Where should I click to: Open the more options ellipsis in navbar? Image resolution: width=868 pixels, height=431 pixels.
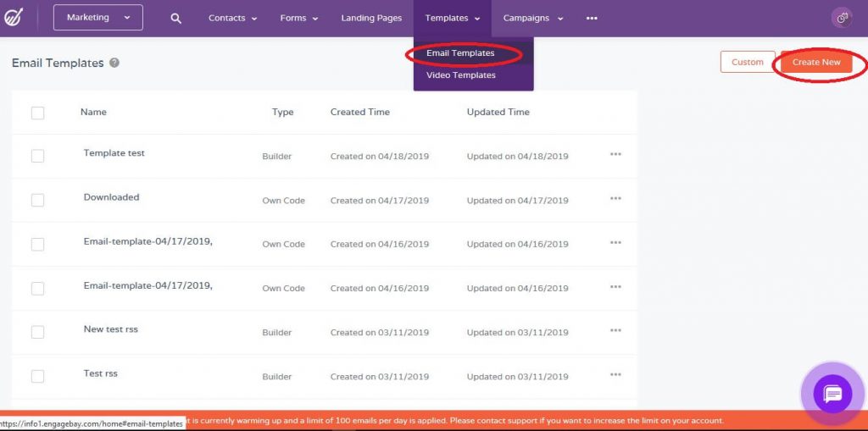[x=592, y=19]
